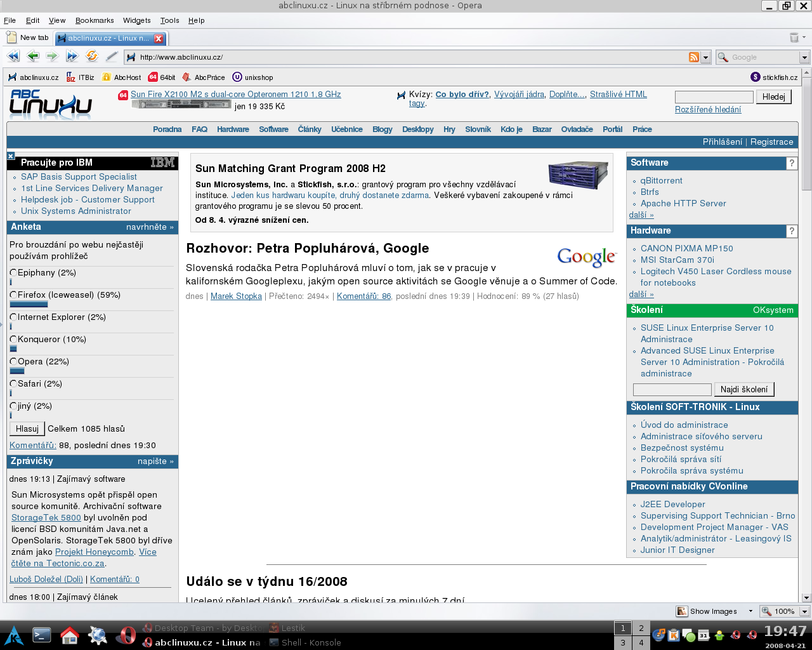Click the Najdi školení button
This screenshot has height=650, width=812.
[x=744, y=390]
